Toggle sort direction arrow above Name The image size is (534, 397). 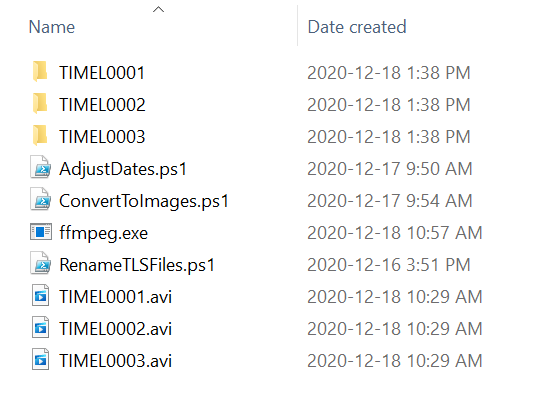pyautogui.click(x=158, y=10)
